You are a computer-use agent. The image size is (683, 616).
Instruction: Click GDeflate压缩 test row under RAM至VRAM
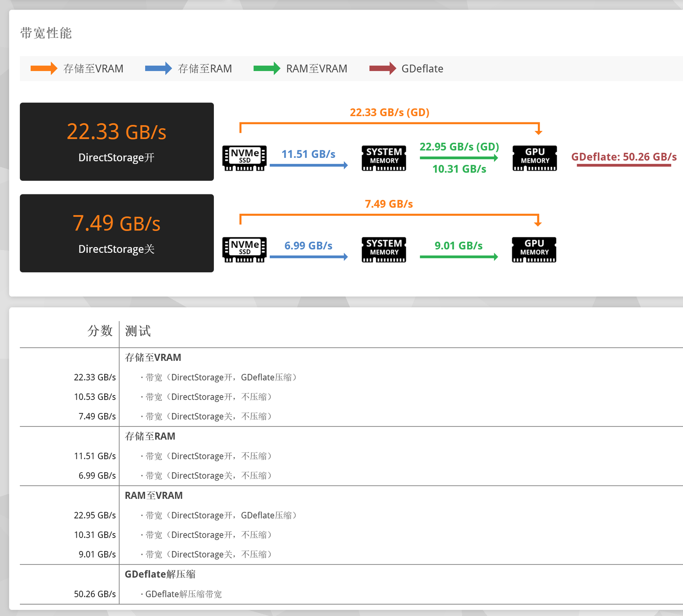[x=219, y=515]
